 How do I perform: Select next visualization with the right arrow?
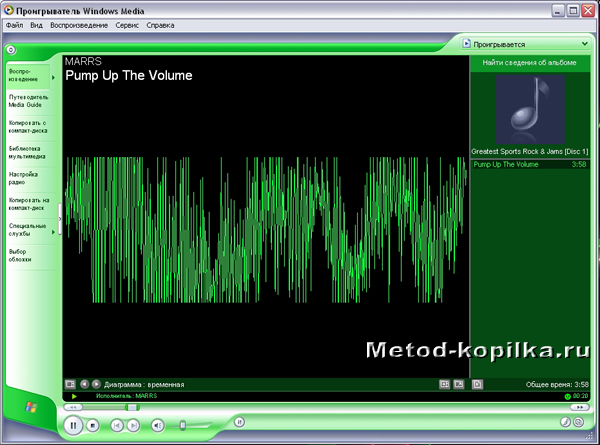tap(96, 384)
